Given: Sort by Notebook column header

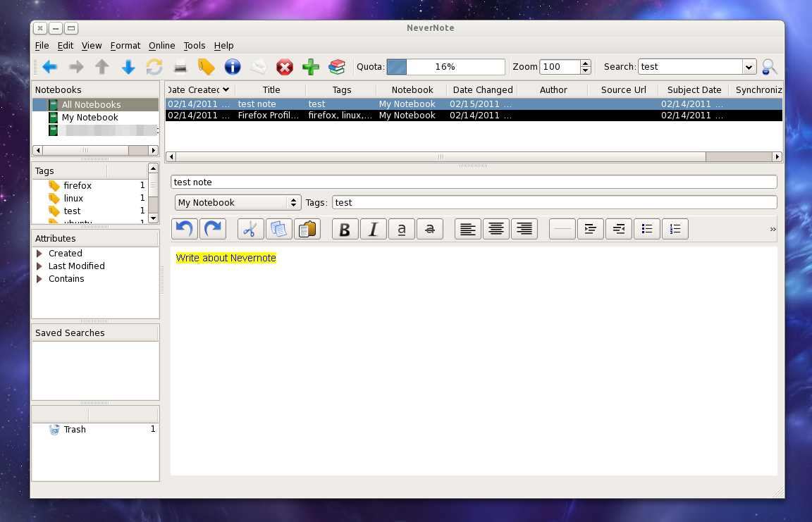Looking at the screenshot, I should click(x=412, y=89).
